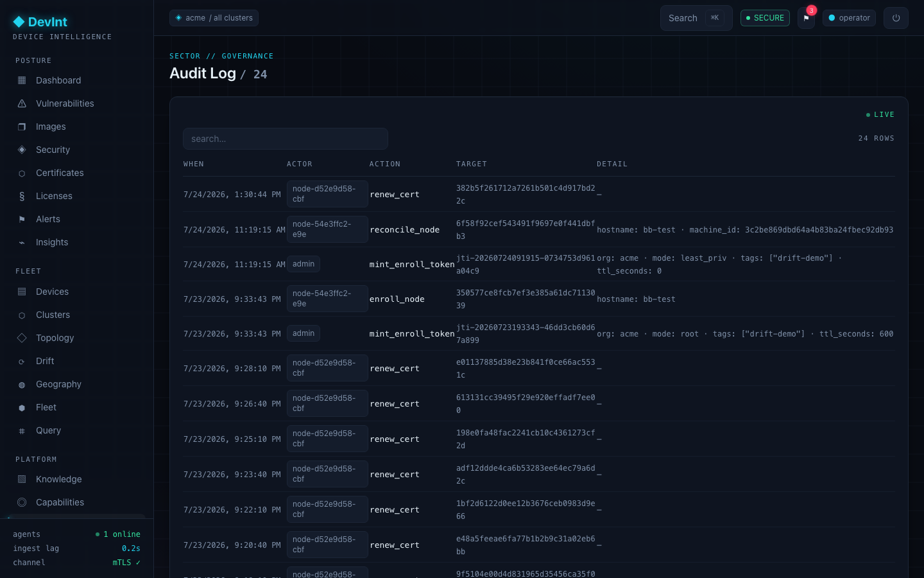Click target jti-20260724091915 token
This screenshot has height=578, width=924.
point(526,265)
